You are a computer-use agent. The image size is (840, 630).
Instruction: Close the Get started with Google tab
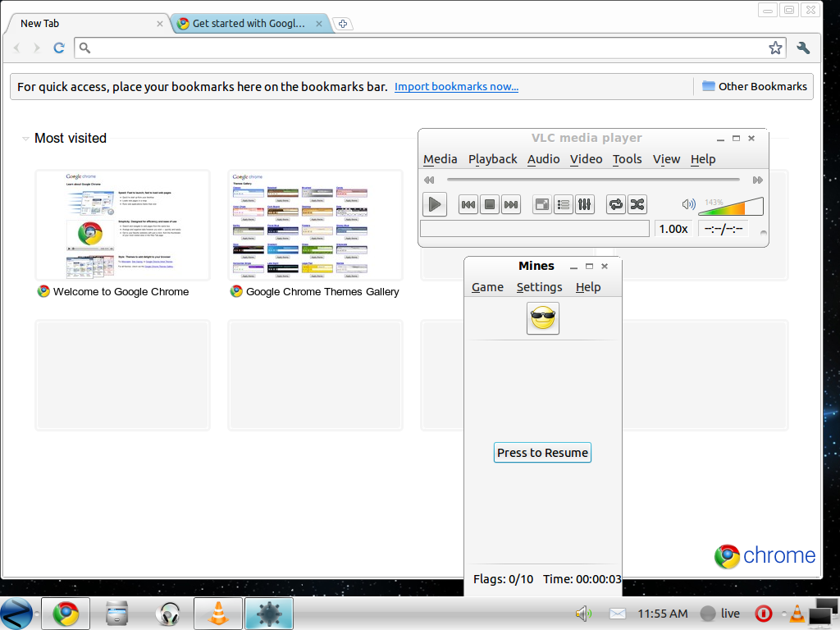319,24
